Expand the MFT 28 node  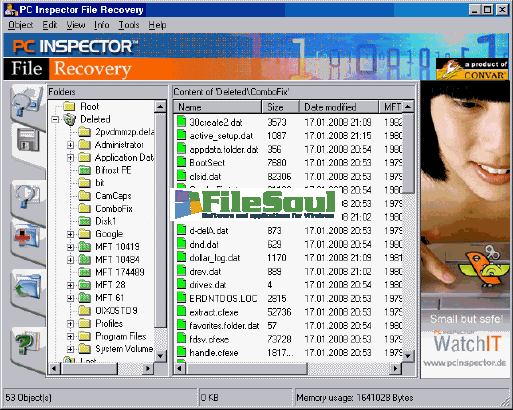point(70,285)
